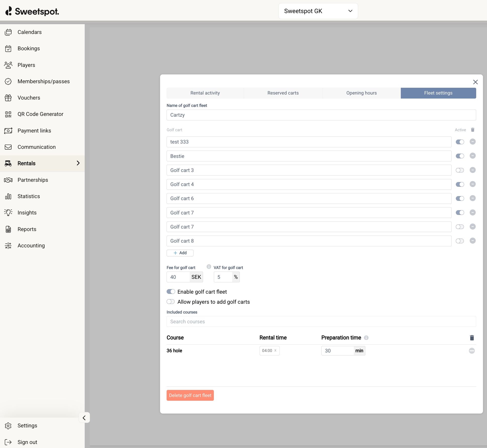
Task: Open the QR Code Generator sidebar item
Action: (40, 114)
